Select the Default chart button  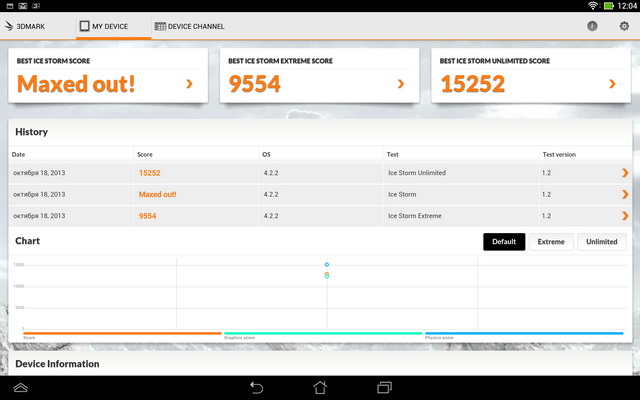(504, 242)
